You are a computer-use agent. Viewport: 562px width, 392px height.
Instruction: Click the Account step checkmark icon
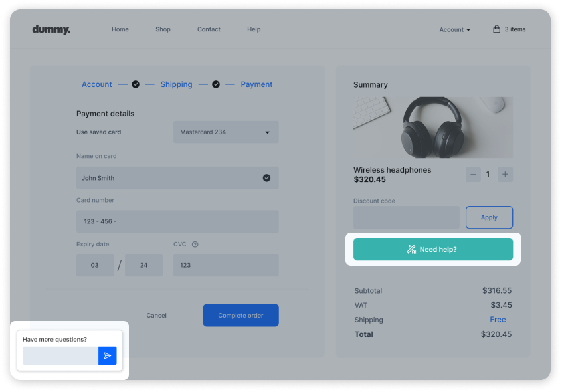click(136, 84)
